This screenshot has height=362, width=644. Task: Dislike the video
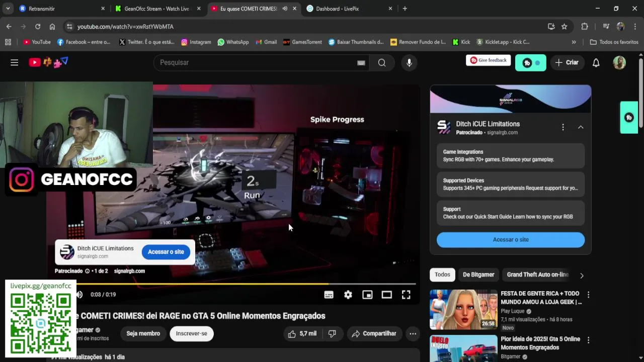(x=332, y=333)
